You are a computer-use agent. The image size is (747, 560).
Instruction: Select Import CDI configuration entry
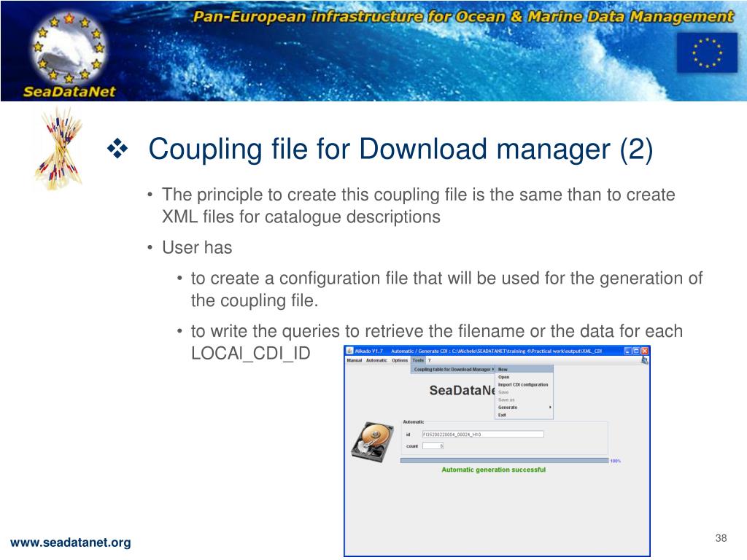[524, 384]
